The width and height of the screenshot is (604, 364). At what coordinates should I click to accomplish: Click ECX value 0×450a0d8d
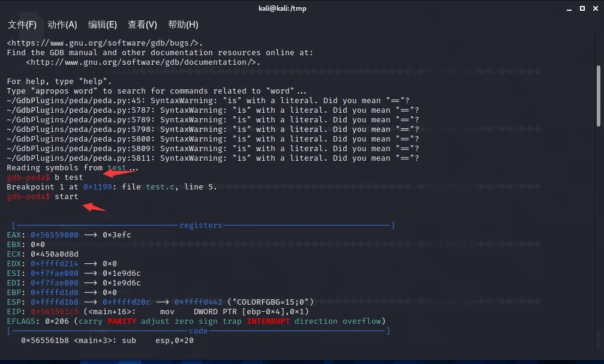[x=55, y=254]
